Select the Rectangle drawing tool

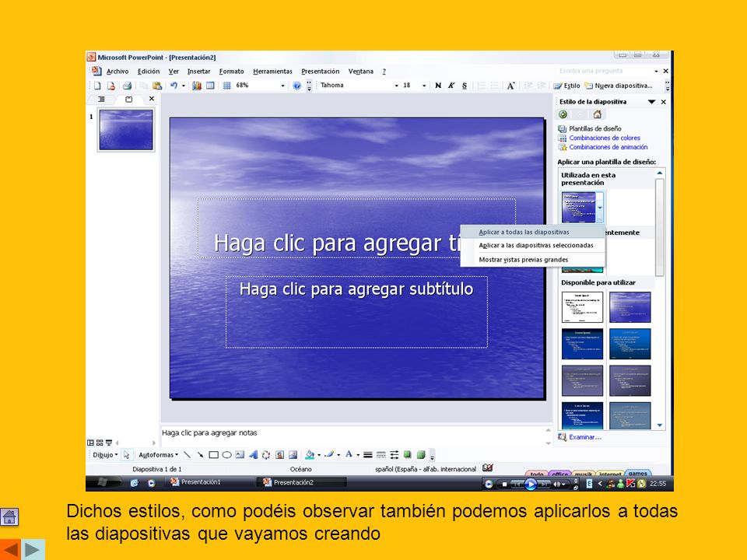(213, 455)
